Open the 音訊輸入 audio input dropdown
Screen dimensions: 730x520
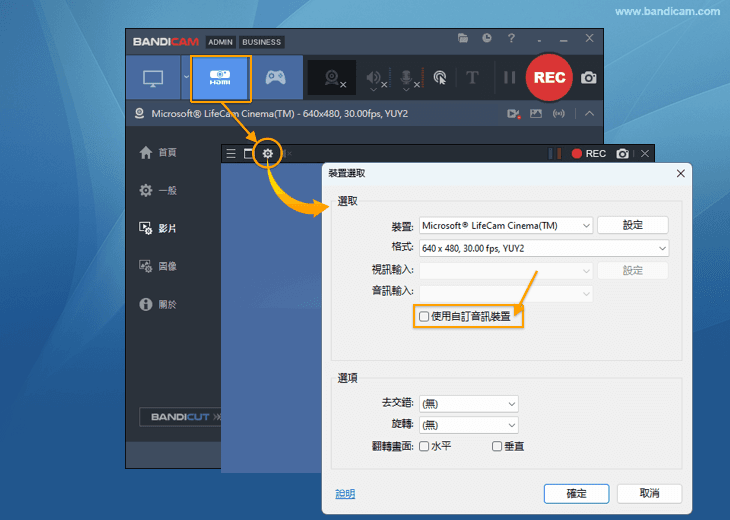point(506,294)
